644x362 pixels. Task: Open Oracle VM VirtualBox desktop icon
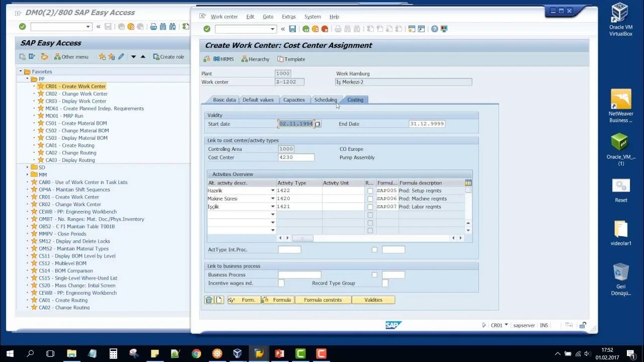[621, 20]
